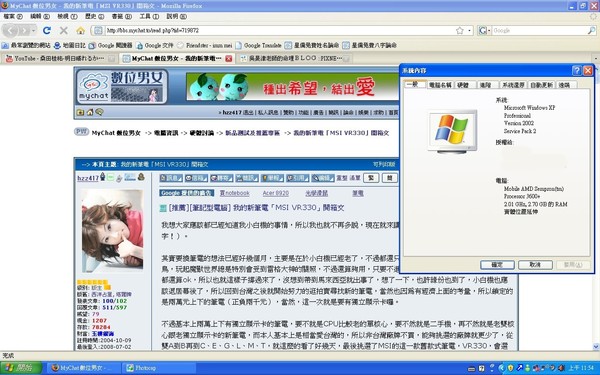This screenshot has width=600, height=375.
Task: Open the 書籤 (Bookmarks) menu
Action: [x=122, y=16]
